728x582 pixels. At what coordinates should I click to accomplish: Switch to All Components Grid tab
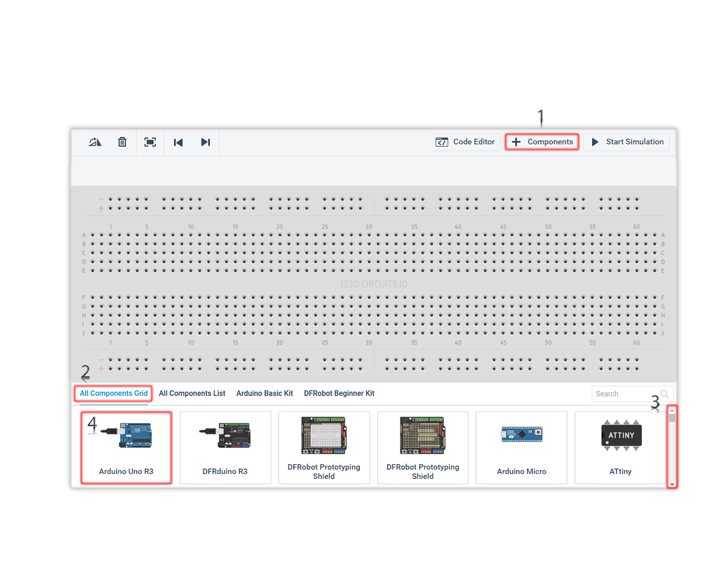[113, 393]
